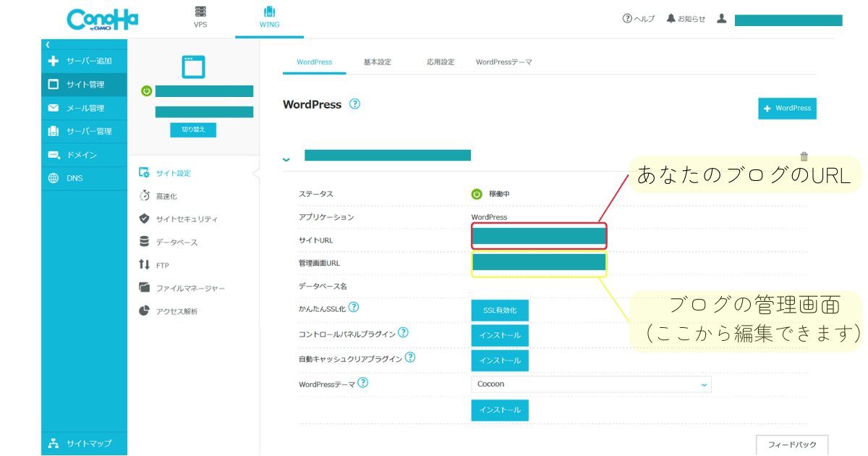Open the WordPressテーマ tab
Image resolution: width=868 pixels, height=456 pixels.
tap(504, 62)
